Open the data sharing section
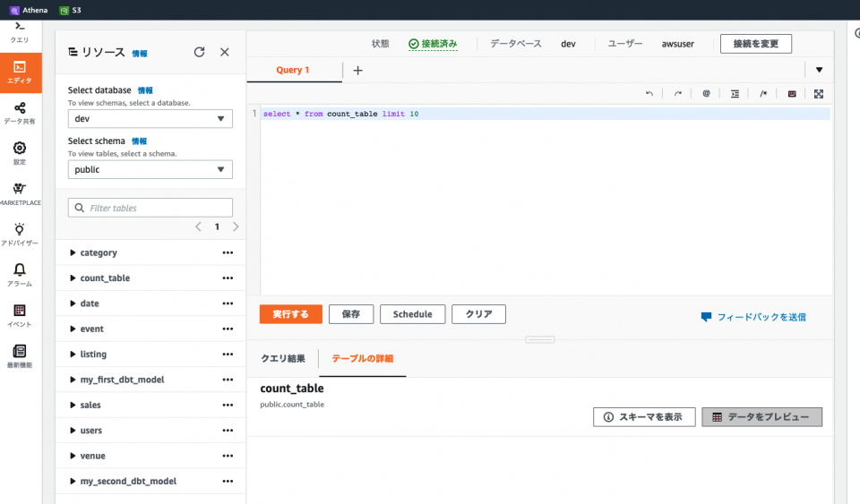The width and height of the screenshot is (860, 504). [20, 114]
